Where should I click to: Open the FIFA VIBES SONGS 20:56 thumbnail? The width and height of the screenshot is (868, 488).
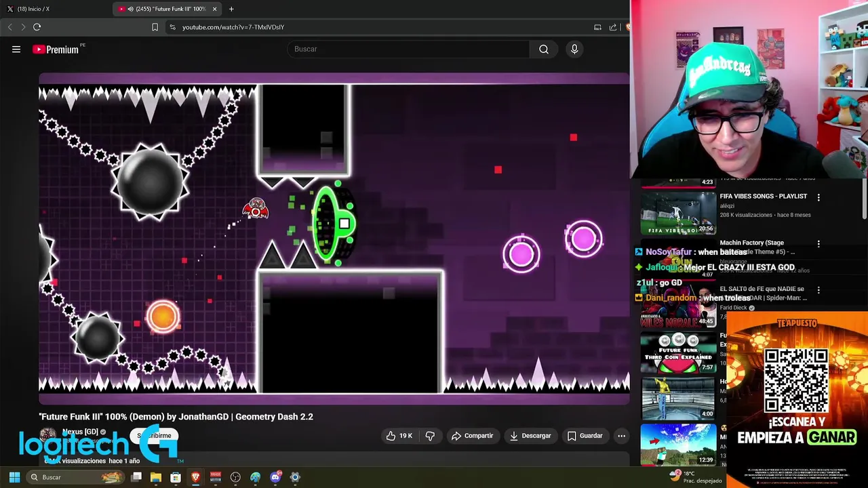678,213
